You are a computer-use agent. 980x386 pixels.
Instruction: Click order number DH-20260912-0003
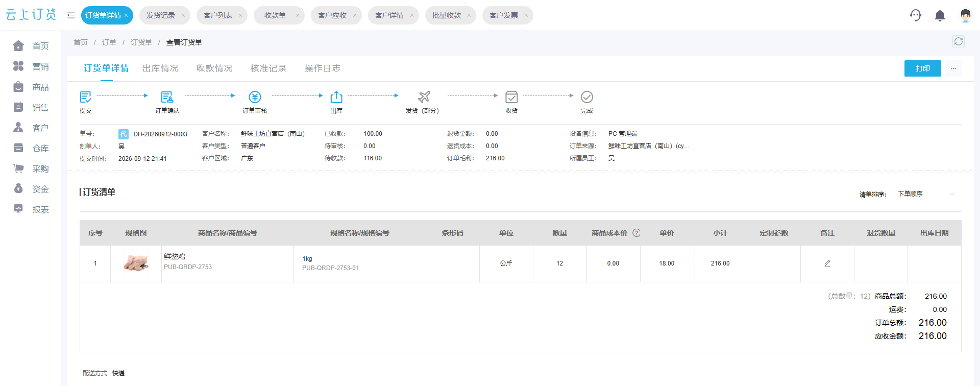[x=160, y=134]
